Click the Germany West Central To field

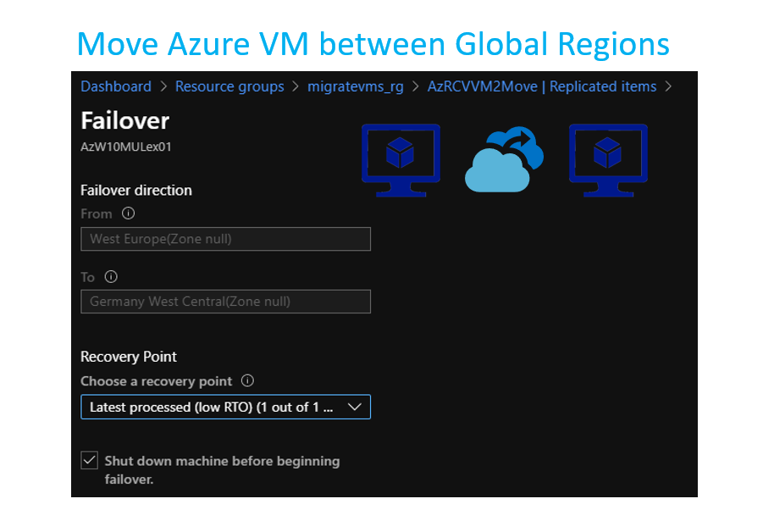pyautogui.click(x=226, y=302)
